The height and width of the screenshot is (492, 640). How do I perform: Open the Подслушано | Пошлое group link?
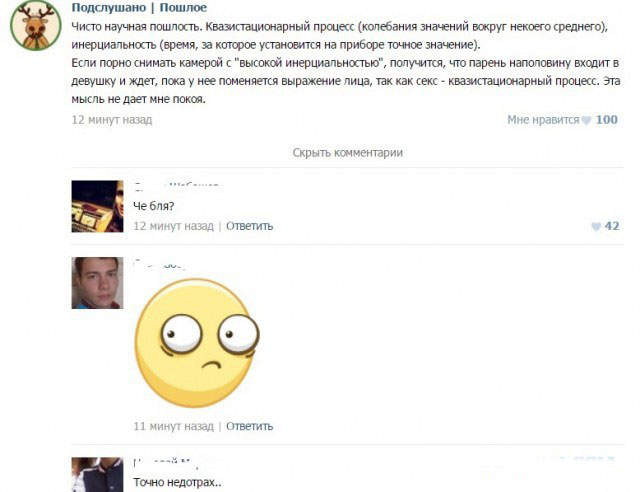(139, 7)
